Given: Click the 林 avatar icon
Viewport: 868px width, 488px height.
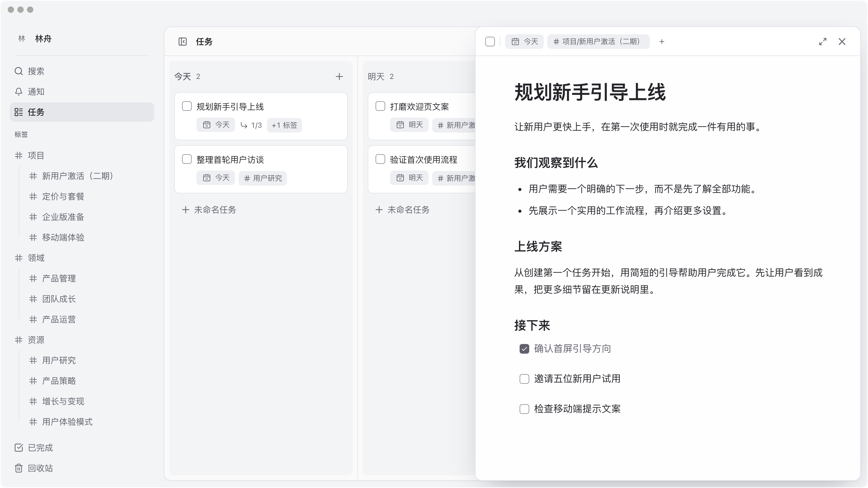Looking at the screenshot, I should [22, 39].
